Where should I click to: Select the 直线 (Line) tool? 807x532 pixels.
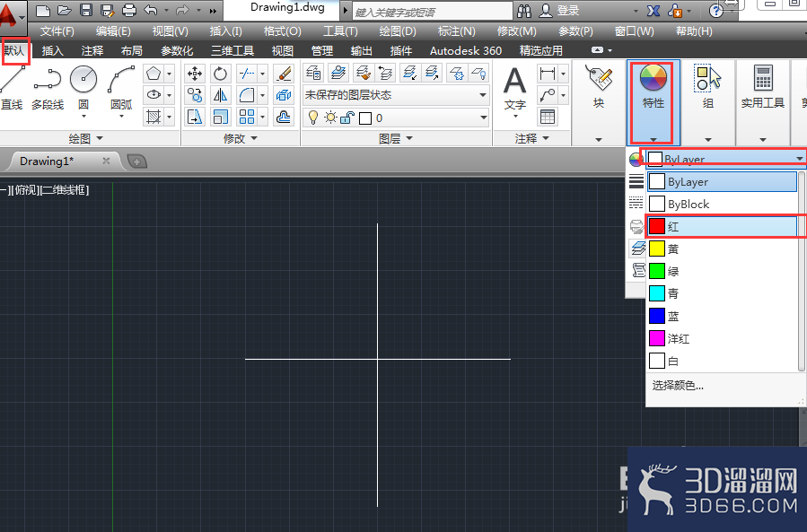(12, 87)
